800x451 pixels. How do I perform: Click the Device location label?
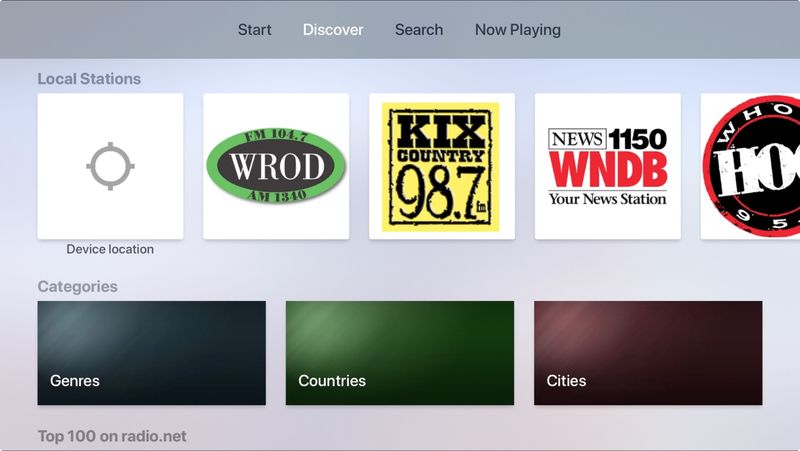click(x=110, y=249)
